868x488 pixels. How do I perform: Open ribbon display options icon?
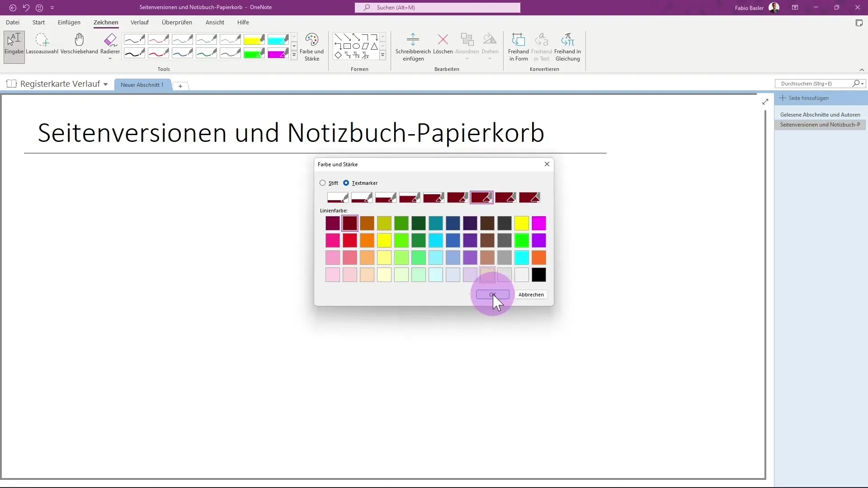pos(795,8)
